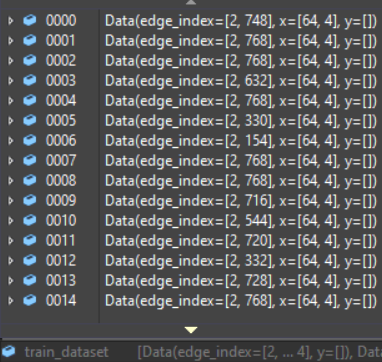The image size is (382, 362).
Task: Select the Data value in row 0001
Action: pos(241,41)
